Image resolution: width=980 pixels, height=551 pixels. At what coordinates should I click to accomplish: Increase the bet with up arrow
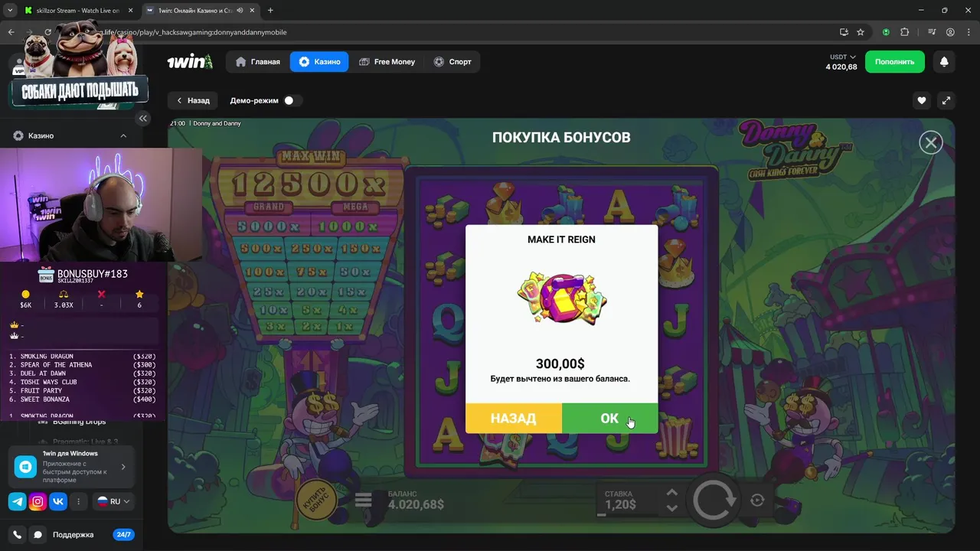671,494
